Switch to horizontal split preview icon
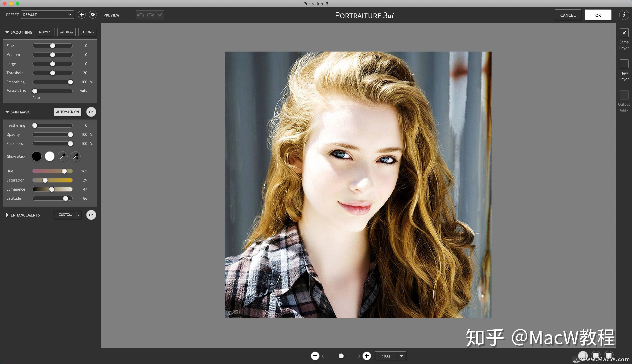The width and height of the screenshot is (632, 364). [x=596, y=356]
